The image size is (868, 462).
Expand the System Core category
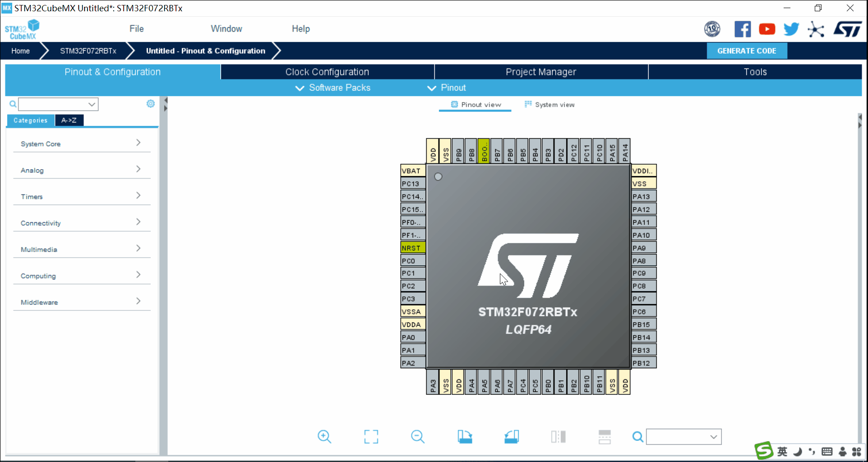coord(82,143)
